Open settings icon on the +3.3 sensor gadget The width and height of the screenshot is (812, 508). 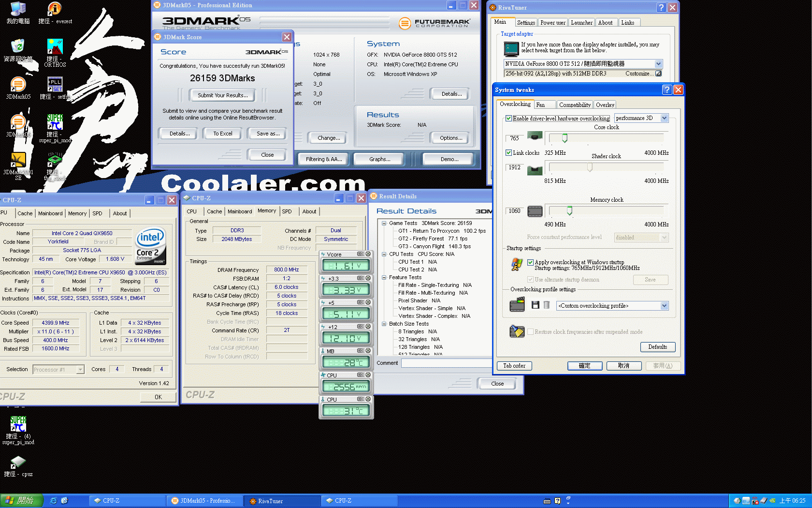pos(361,278)
